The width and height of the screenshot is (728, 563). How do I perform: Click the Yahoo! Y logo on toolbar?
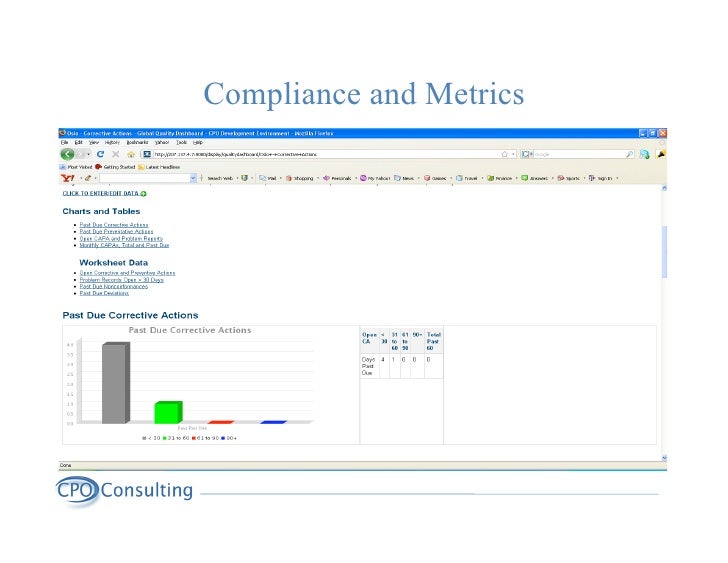click(x=68, y=178)
